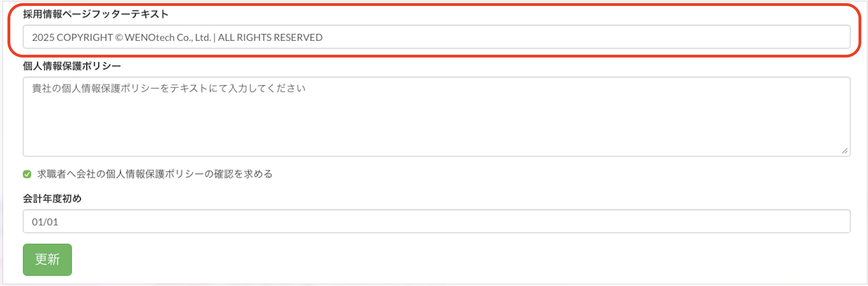The height and width of the screenshot is (286, 868).
Task: Click the word COPYRIGHT in footer field
Action: click(x=84, y=37)
